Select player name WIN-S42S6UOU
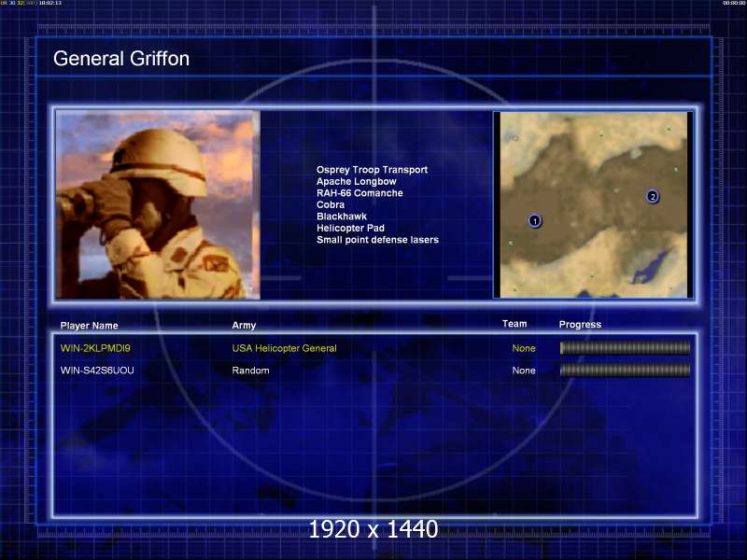This screenshot has height=560, width=747. coord(97,370)
